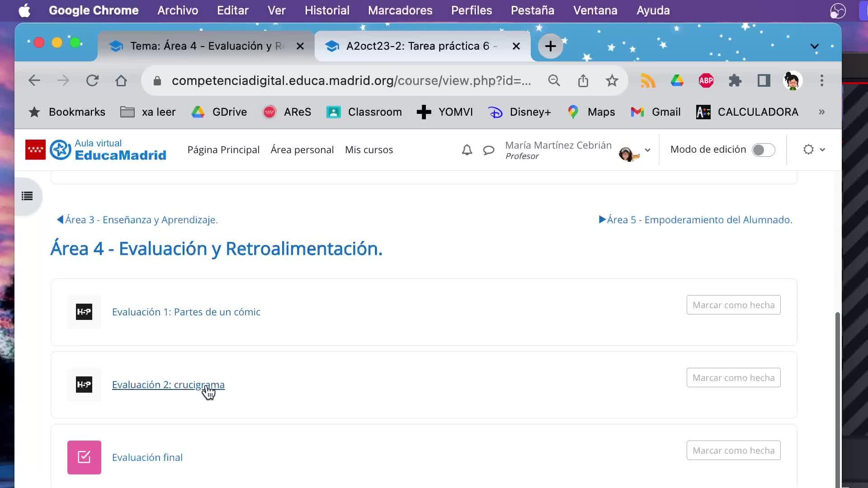Click the AdBlock Plus extension icon

coord(706,81)
